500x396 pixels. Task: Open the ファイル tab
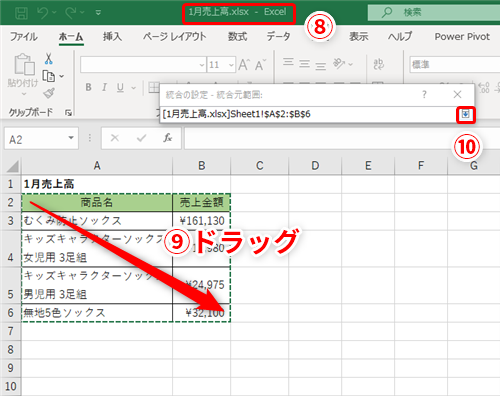point(23,36)
